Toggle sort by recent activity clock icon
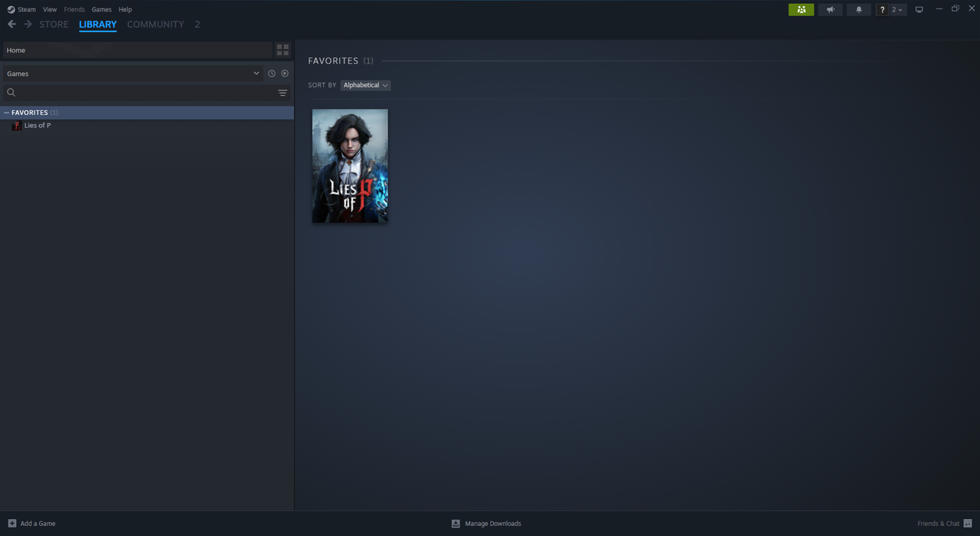 point(271,74)
